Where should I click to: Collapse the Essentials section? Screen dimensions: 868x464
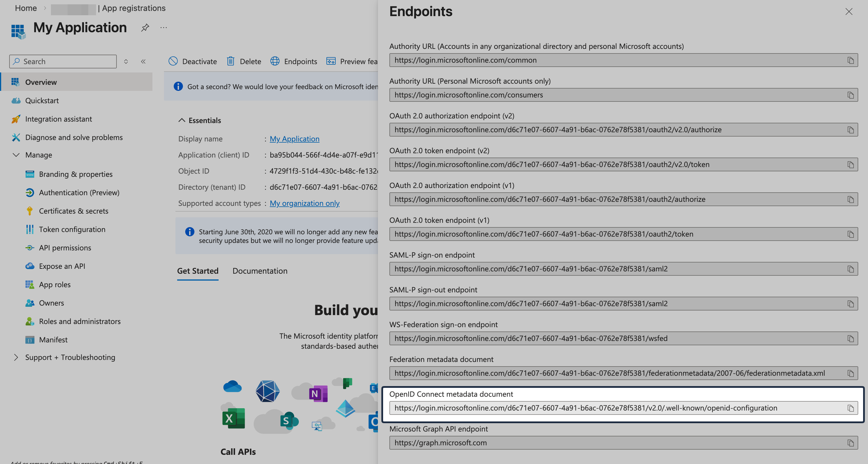pyautogui.click(x=181, y=120)
